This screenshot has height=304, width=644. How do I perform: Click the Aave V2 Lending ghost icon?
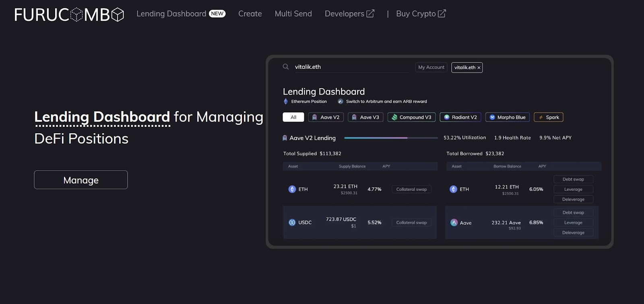[x=285, y=138]
